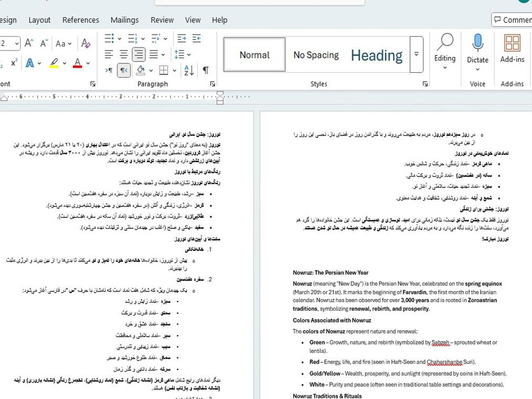The image size is (532, 399).
Task: Click the 'Nowruz Traditions & Rituals' heading
Action: (x=327, y=396)
